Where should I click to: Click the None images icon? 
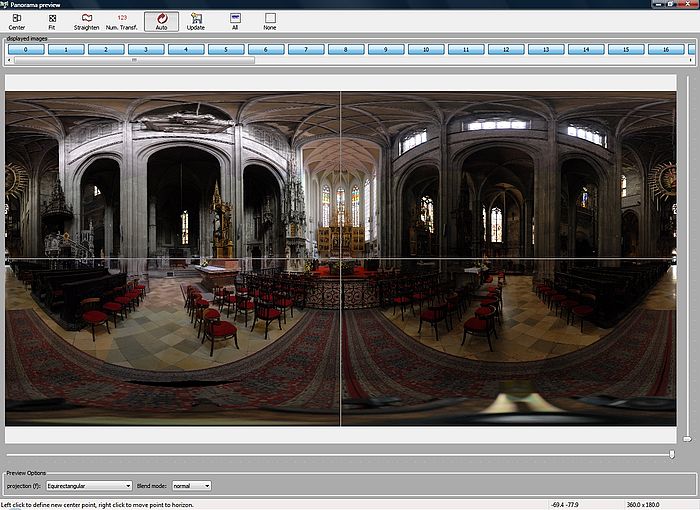pos(270,21)
